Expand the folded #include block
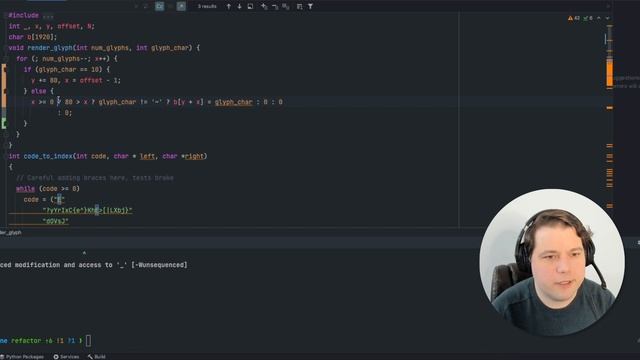Screen dimensions: 640x360 click(x=48, y=16)
